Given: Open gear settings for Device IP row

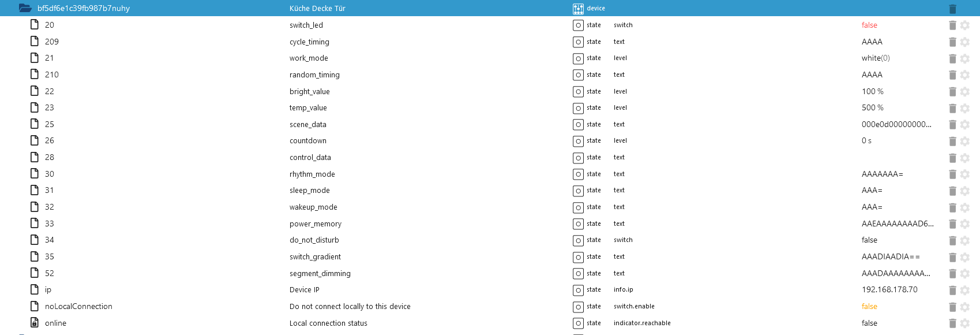Looking at the screenshot, I should (x=965, y=290).
